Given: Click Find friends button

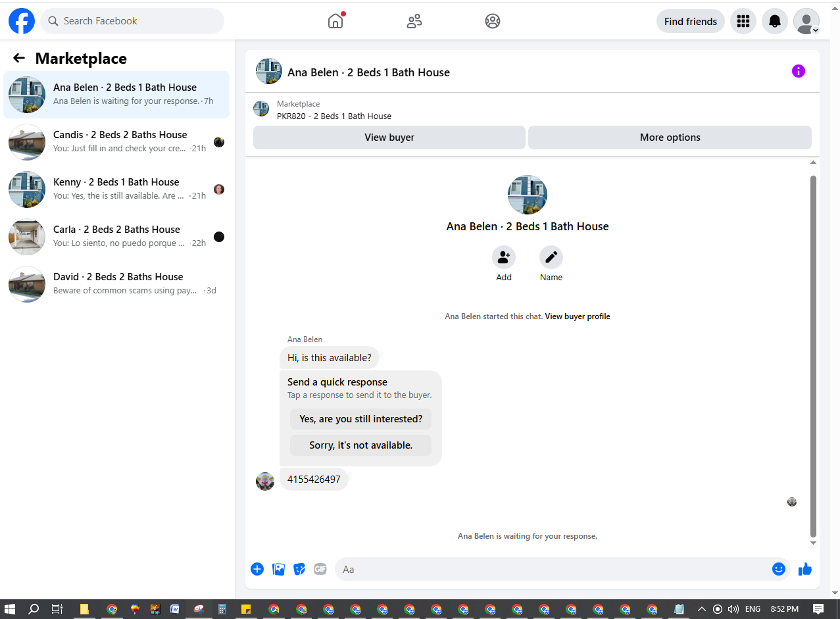Looking at the screenshot, I should tap(691, 21).
